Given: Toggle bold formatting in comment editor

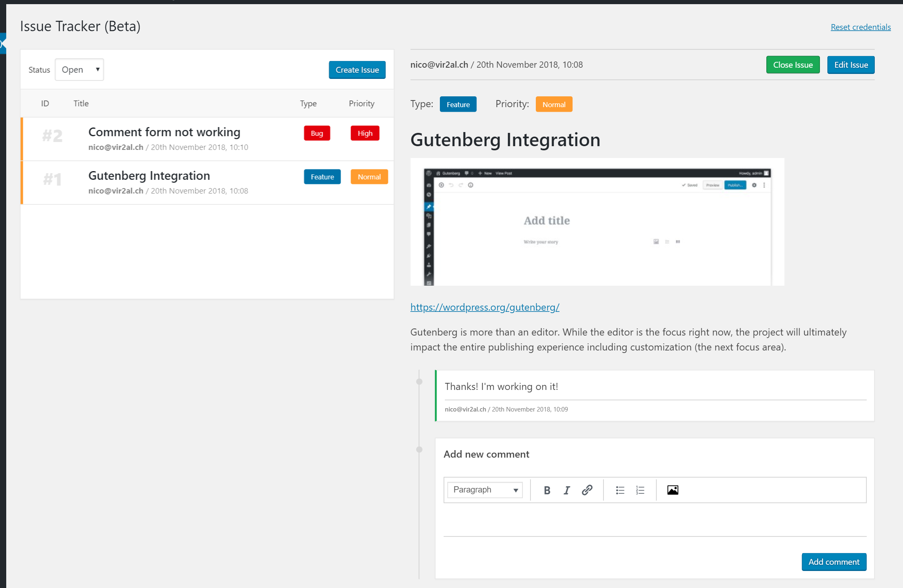Looking at the screenshot, I should click(x=547, y=490).
